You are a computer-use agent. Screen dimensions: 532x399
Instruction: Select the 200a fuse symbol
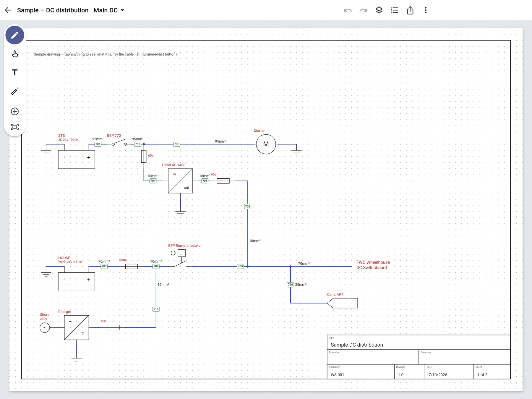click(132, 266)
